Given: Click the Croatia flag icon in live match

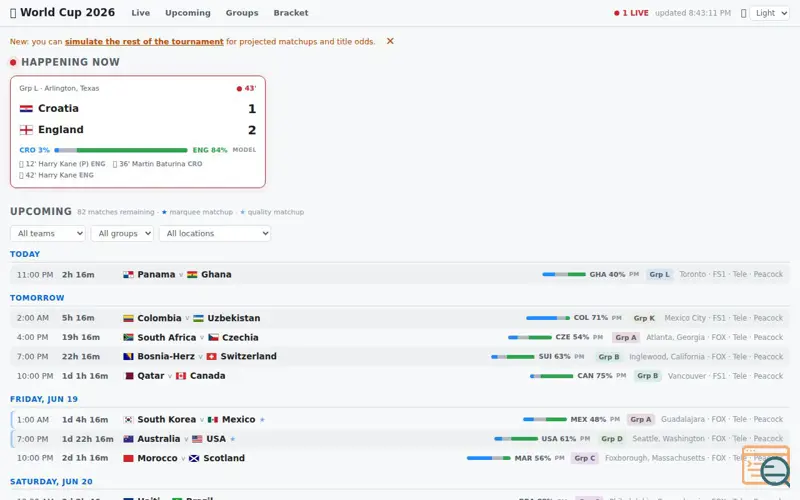Looking at the screenshot, I should (x=26, y=109).
